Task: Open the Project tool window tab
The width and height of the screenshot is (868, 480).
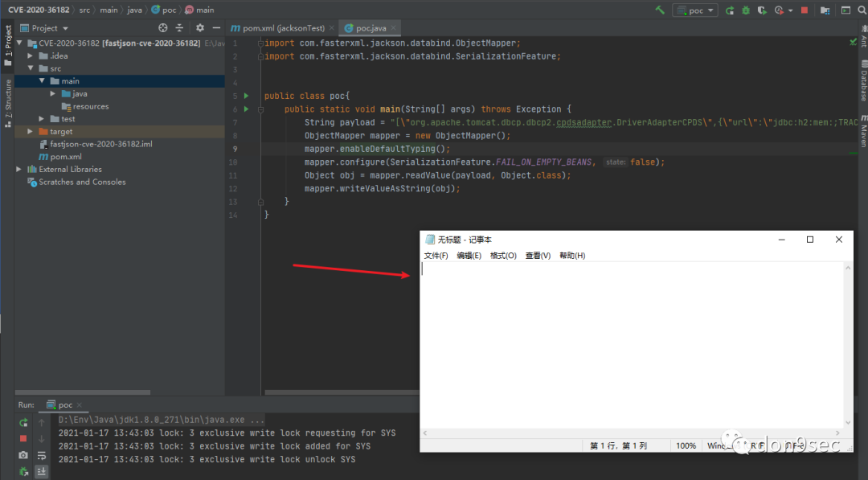Action: pos(8,46)
